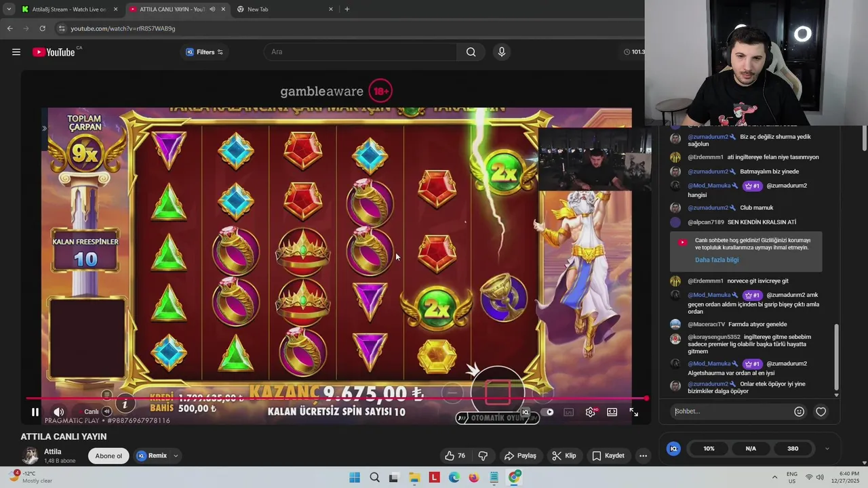Enter full screen mode
The width and height of the screenshot is (868, 488).
coord(633,412)
